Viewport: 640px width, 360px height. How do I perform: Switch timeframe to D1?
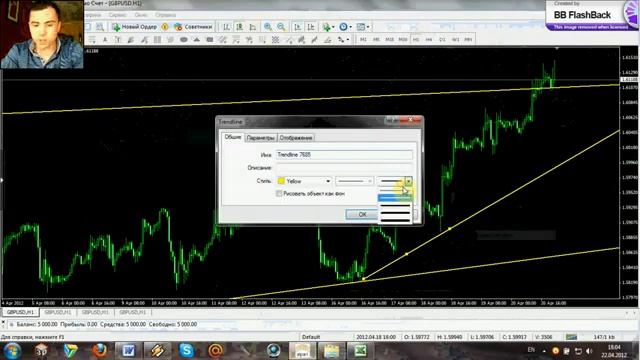(442, 40)
